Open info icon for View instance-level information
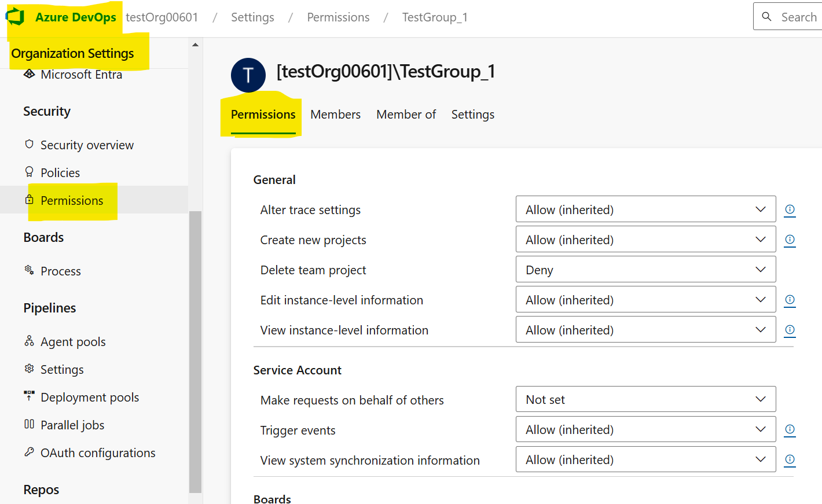Viewport: 822px width, 504px height. pos(790,330)
